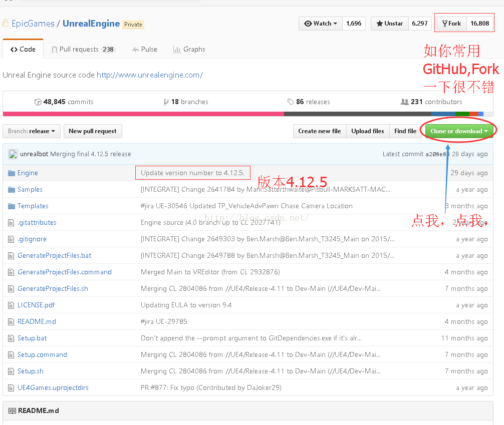Image resolution: width=504 pixels, height=425 pixels.
Task: View the 6,297 stargazers count
Action: click(420, 24)
